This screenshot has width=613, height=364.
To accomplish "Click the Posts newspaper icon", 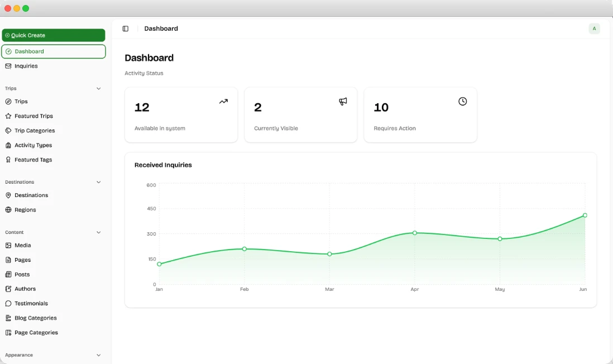I will tap(8, 275).
